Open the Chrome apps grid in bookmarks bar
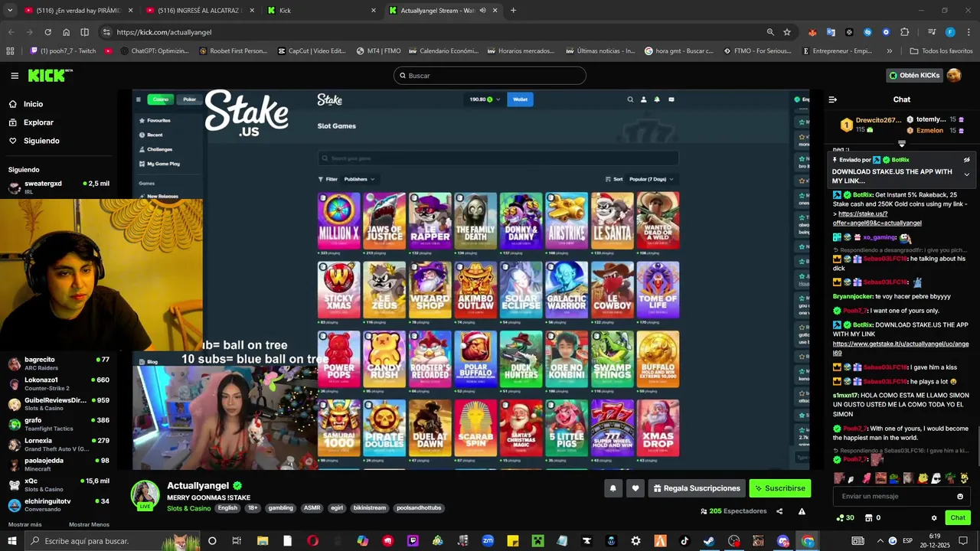980x551 pixels. tap(10, 51)
